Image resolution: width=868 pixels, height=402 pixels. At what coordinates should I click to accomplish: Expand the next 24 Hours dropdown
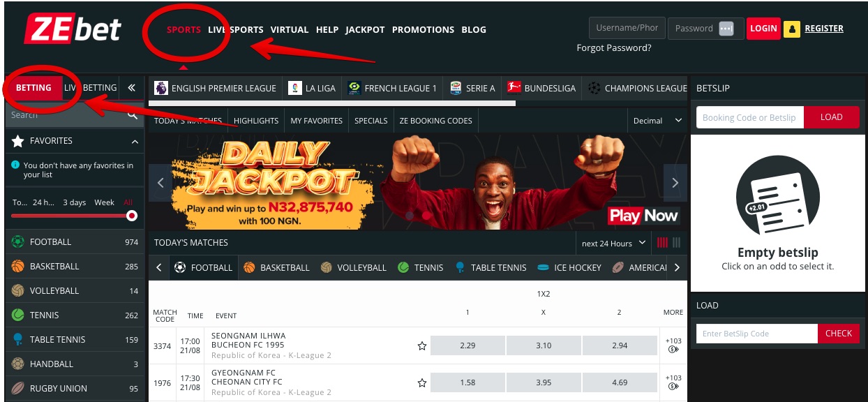pos(613,243)
